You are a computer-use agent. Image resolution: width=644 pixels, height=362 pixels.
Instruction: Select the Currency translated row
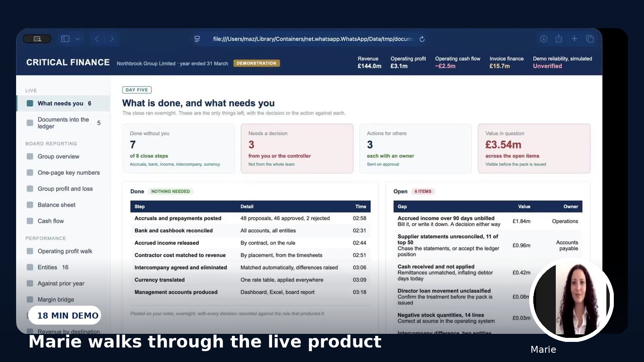[250, 280]
